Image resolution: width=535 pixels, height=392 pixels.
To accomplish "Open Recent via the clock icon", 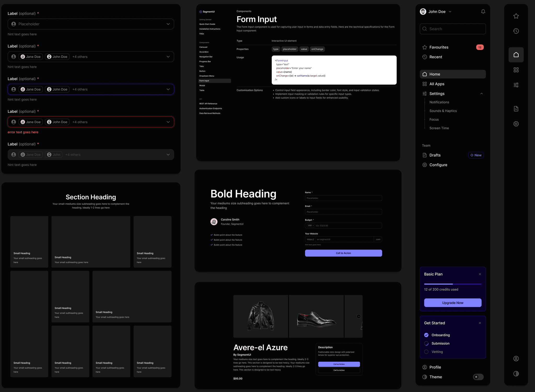I will coord(425,57).
